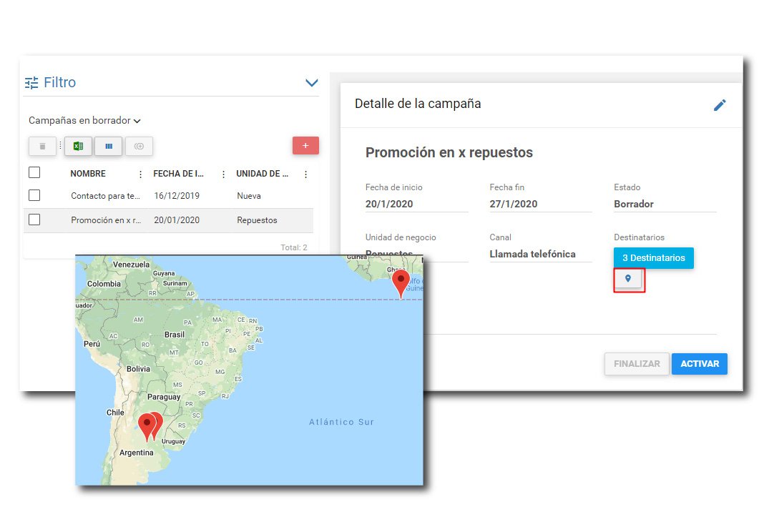
Task: Select the Contacto para te... campaign name
Action: point(106,196)
